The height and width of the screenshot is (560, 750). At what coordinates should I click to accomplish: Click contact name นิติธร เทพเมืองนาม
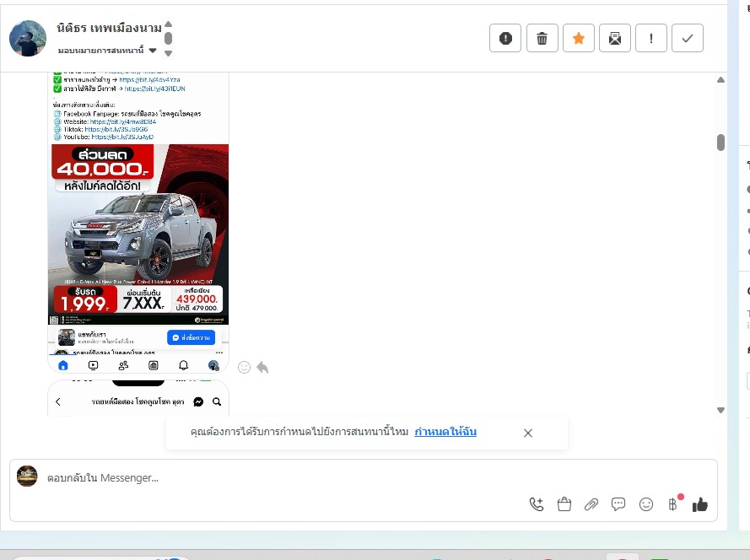point(109,29)
